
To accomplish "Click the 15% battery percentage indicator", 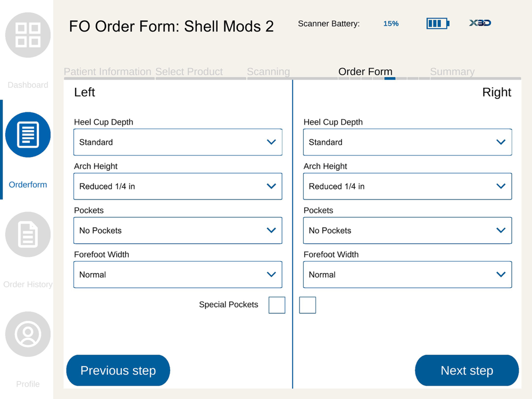I will click(390, 24).
